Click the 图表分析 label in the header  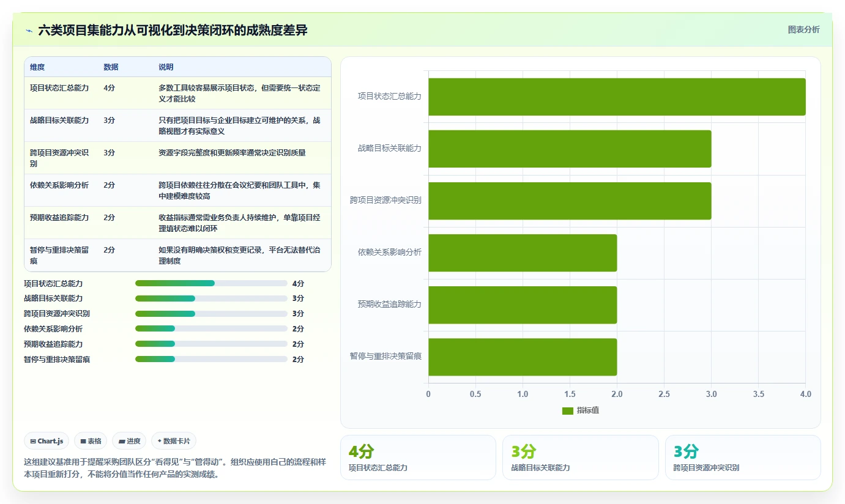click(803, 29)
